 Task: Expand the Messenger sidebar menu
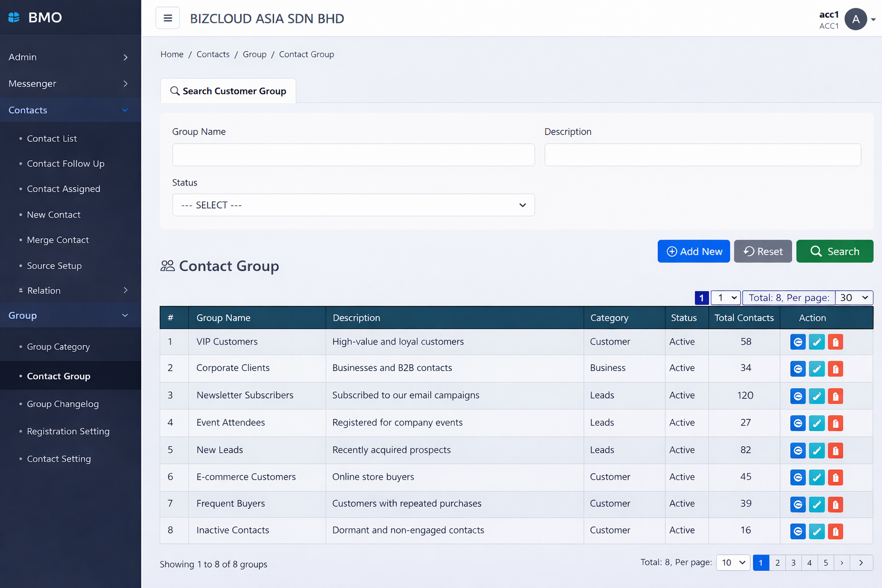70,83
